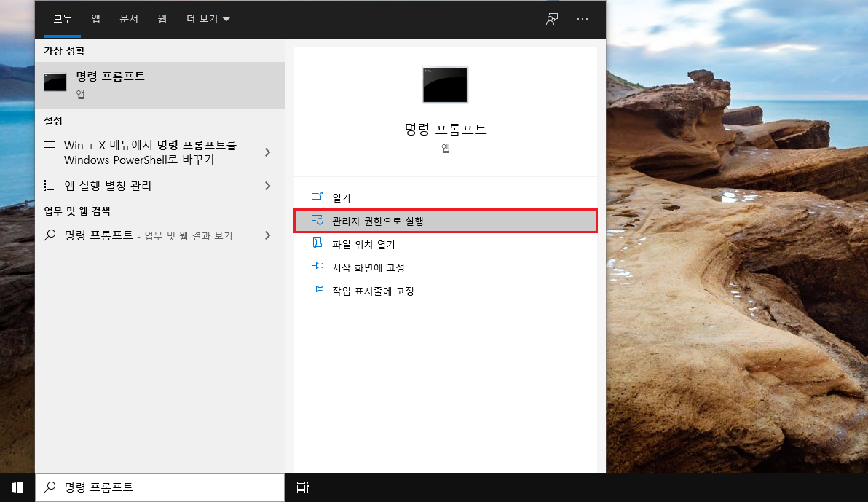Select the 명령 프롬프트 best match result
Viewport: 868px width, 502px height.
coord(160,85)
